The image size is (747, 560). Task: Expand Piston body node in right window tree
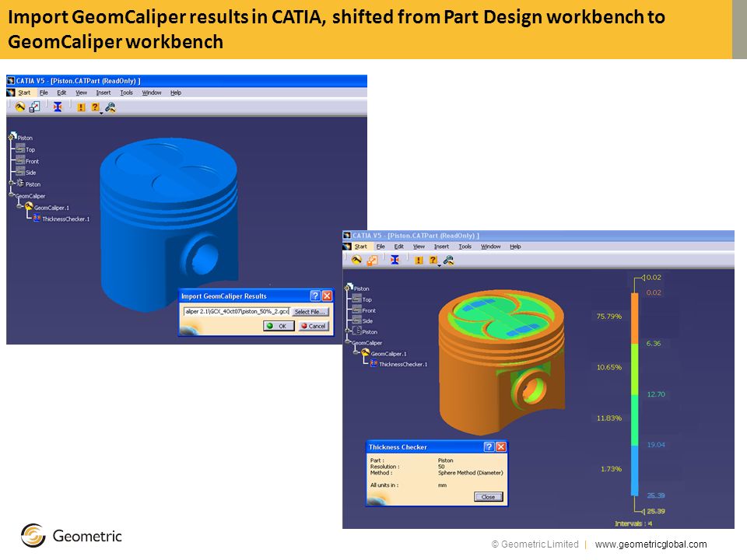pos(348,331)
